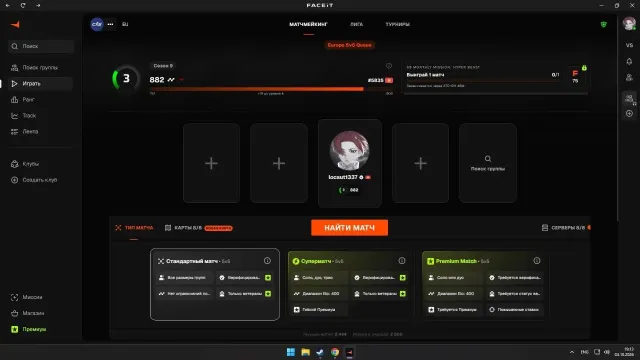Open Steam from the taskbar
Image resolution: width=640 pixels, height=360 pixels.
pyautogui.click(x=320, y=352)
